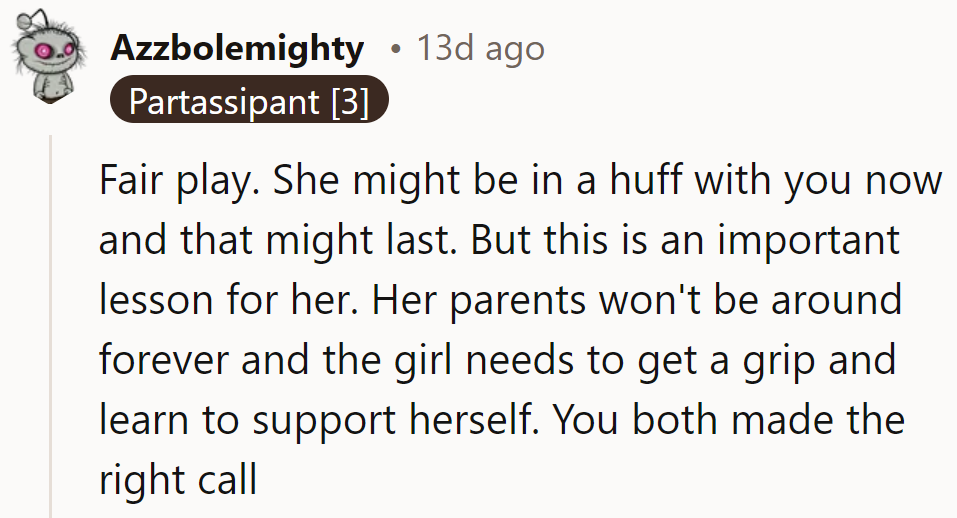The height and width of the screenshot is (518, 957).
Task: Click the "13d ago" comment timestamp
Action: tap(480, 47)
